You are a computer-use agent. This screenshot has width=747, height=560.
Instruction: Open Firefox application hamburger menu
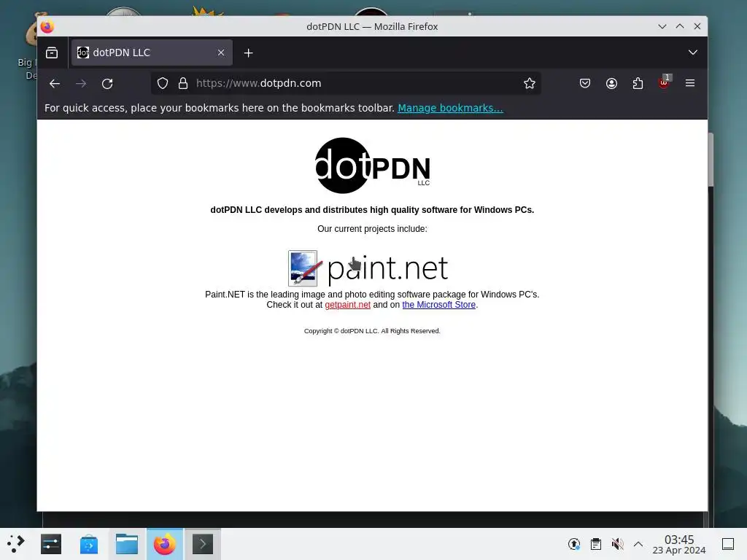pos(690,83)
